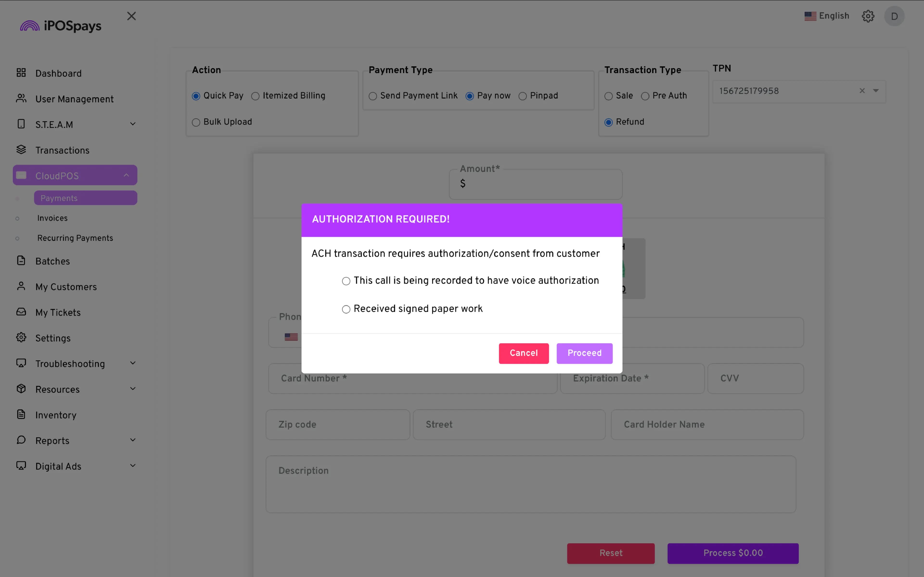Click the user avatar D icon
Viewport: 924px width, 577px height.
(x=894, y=16)
